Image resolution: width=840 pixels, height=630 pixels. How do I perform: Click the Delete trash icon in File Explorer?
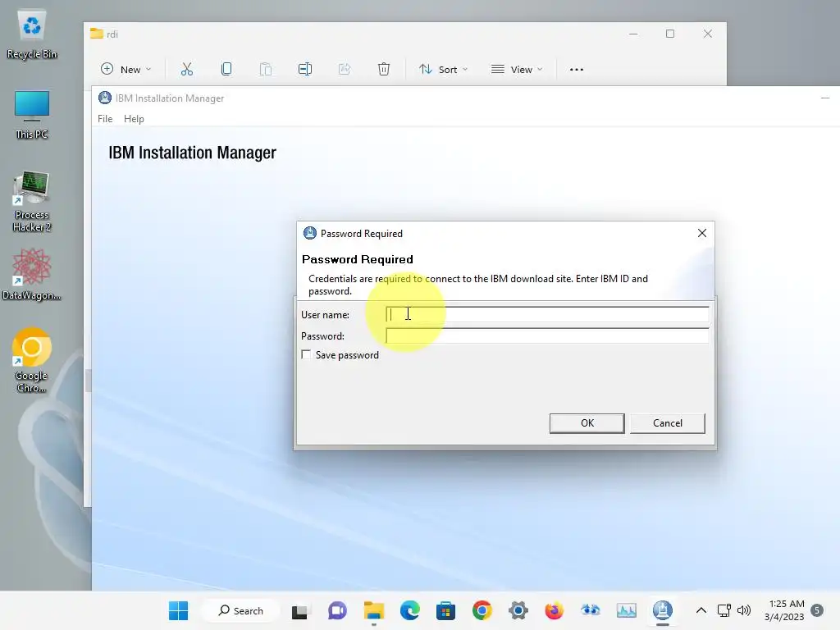(x=384, y=69)
